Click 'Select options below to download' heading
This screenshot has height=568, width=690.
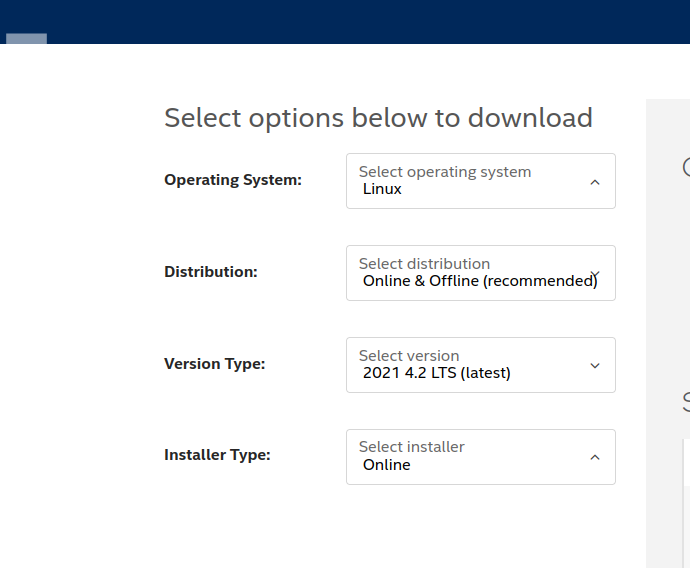pyautogui.click(x=378, y=118)
